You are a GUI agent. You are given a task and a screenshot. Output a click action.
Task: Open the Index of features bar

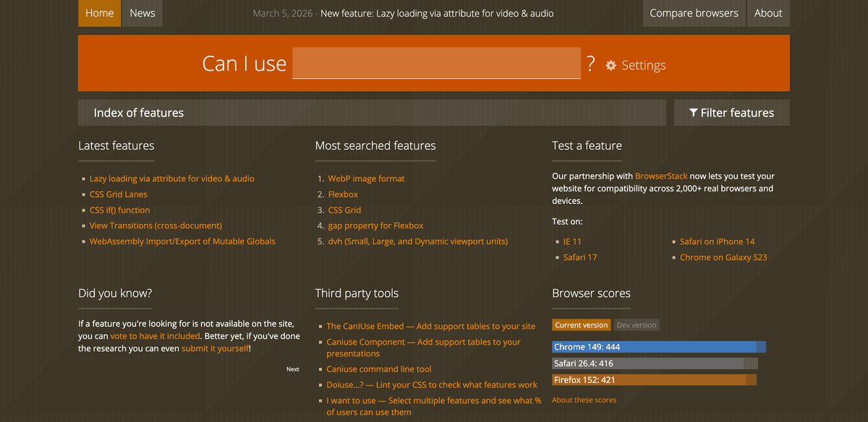pos(372,113)
